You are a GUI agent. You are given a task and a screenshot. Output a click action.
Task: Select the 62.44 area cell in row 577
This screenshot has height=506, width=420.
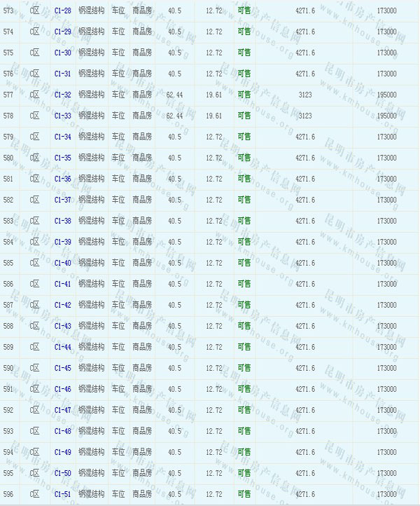(x=175, y=95)
